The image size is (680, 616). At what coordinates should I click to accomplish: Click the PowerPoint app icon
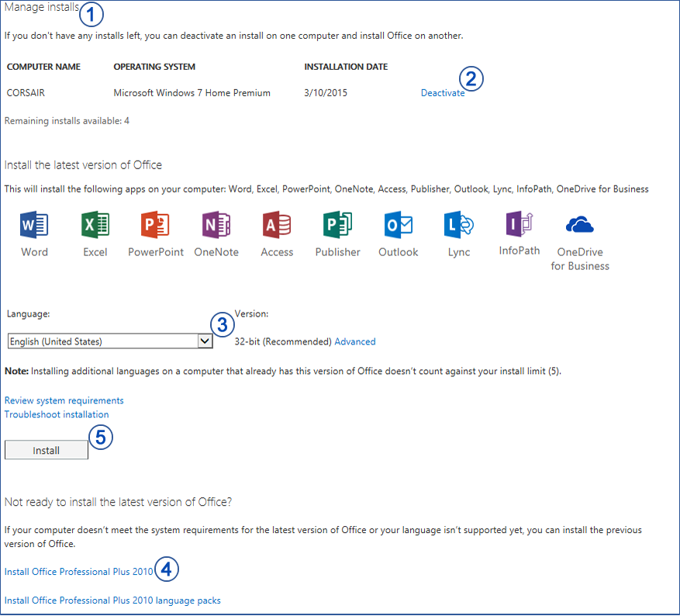click(155, 225)
